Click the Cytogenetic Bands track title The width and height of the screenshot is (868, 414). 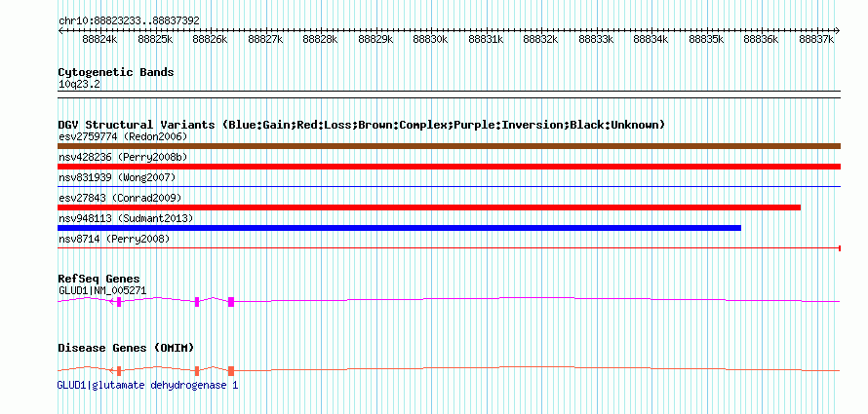pyautogui.click(x=116, y=72)
